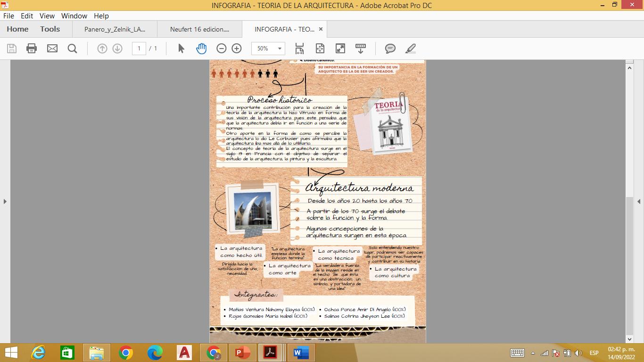Toggle read mode keyboard-download icon

(x=361, y=48)
